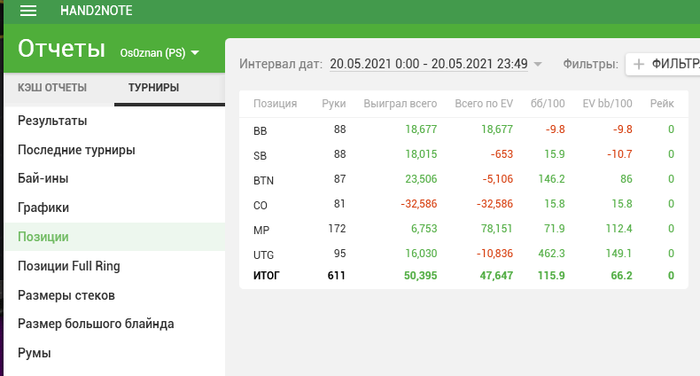
Task: Click the -10.7 EV bb/100 value
Action: pyautogui.click(x=620, y=155)
